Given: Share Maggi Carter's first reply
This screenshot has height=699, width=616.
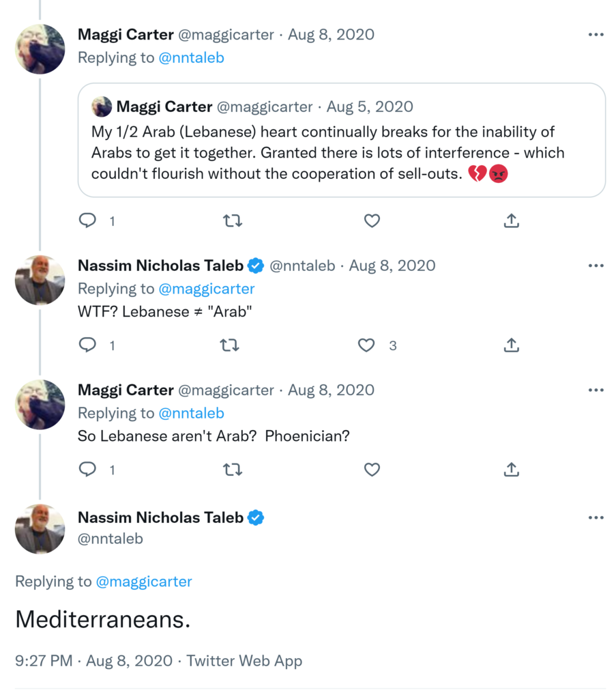Looking at the screenshot, I should click(x=512, y=220).
